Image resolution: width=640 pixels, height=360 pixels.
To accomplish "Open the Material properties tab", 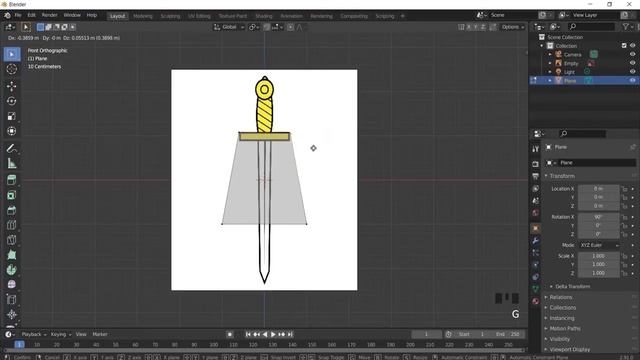I will pyautogui.click(x=536, y=301).
